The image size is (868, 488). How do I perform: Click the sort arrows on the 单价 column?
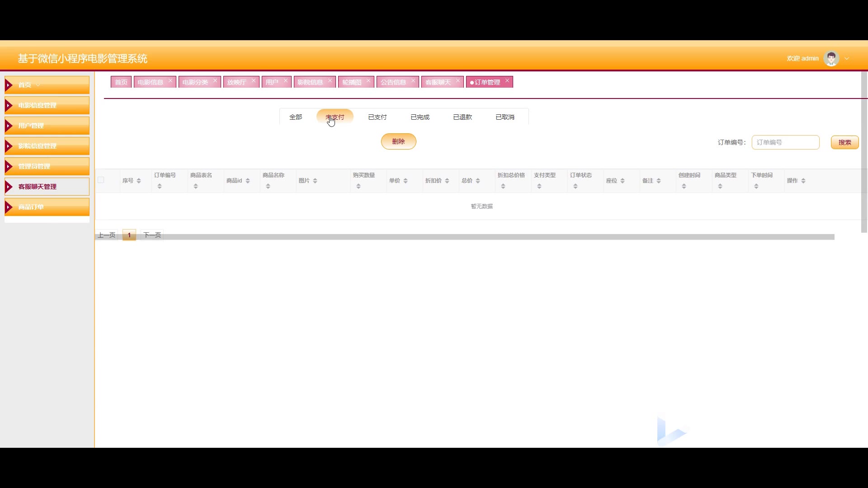coord(406,181)
